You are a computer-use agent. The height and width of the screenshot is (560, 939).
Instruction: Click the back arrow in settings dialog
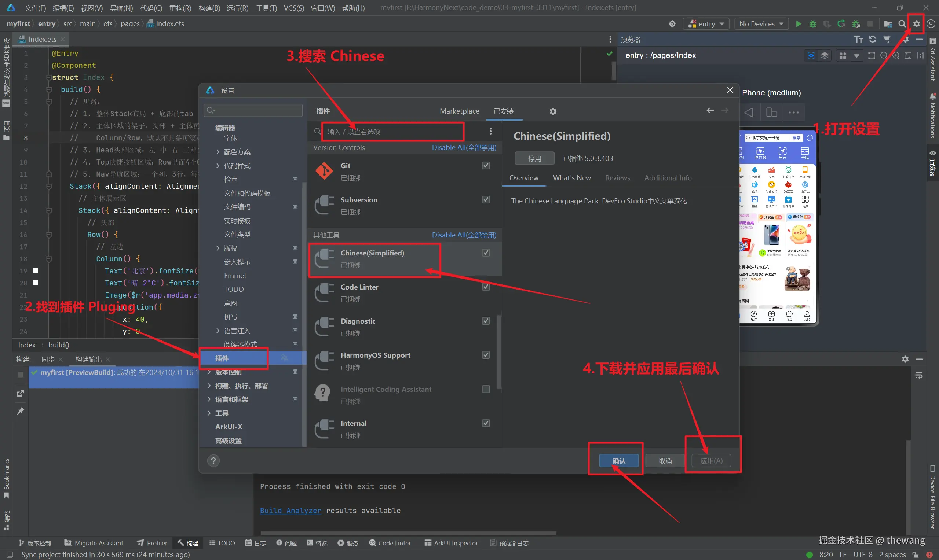click(710, 111)
